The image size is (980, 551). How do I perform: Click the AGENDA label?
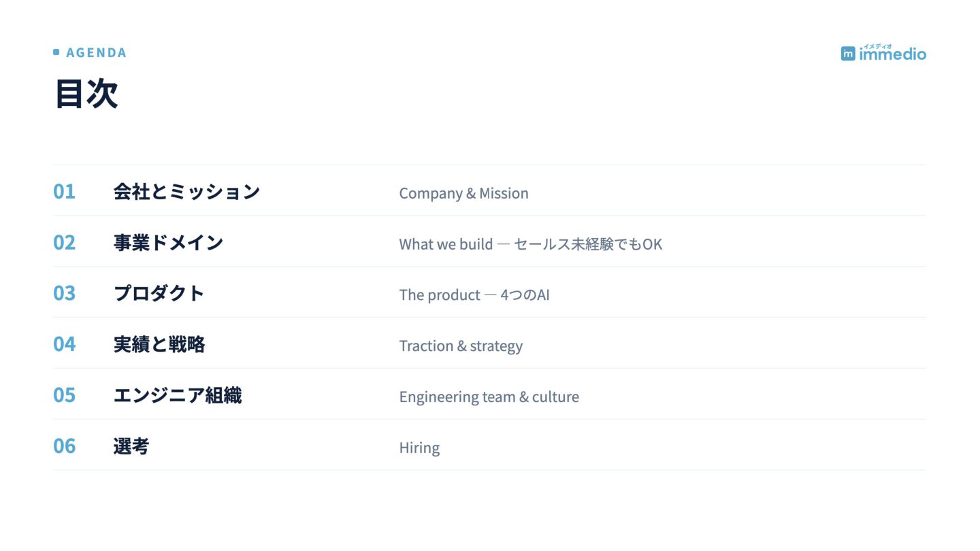(96, 52)
